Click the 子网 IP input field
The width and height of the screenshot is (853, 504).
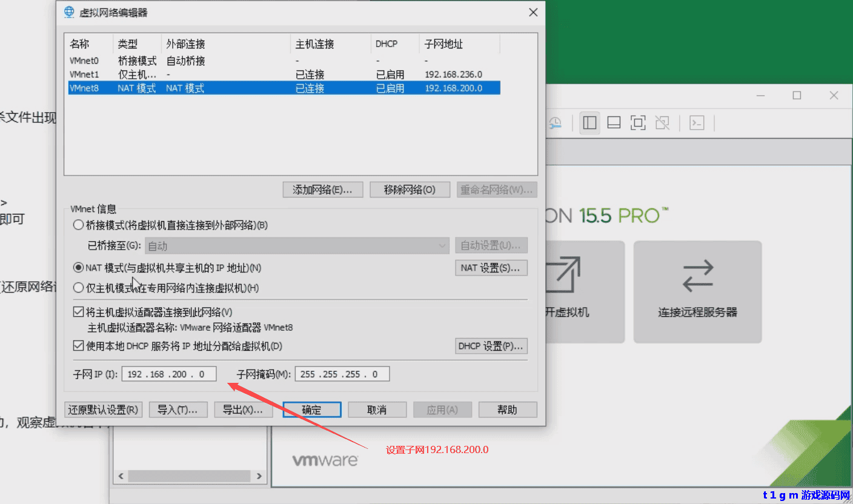click(169, 374)
